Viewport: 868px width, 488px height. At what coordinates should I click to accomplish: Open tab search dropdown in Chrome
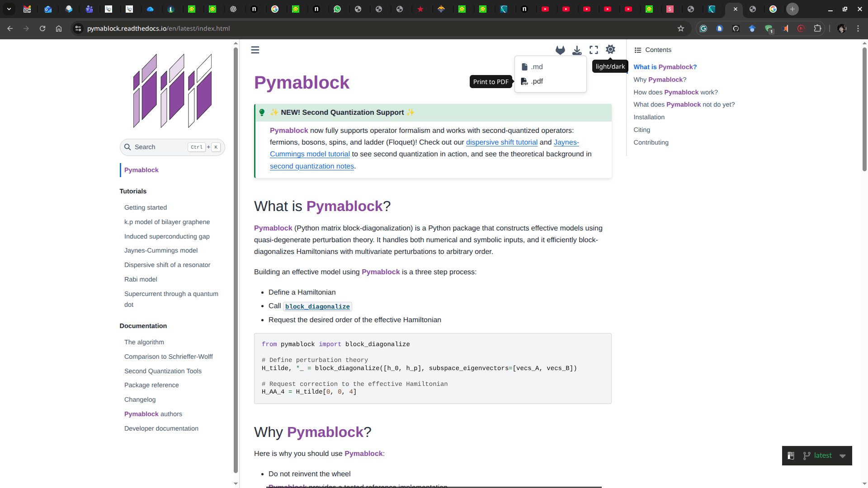pos(9,9)
